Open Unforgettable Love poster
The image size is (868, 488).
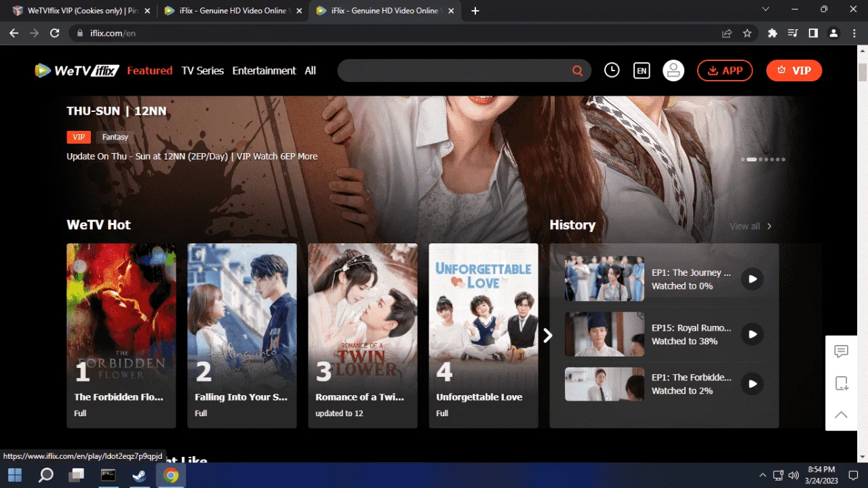tap(484, 314)
